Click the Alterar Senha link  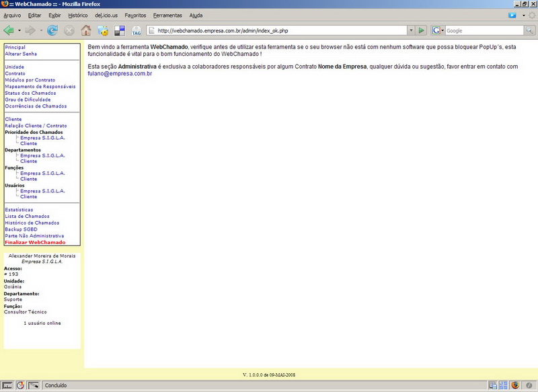point(21,54)
